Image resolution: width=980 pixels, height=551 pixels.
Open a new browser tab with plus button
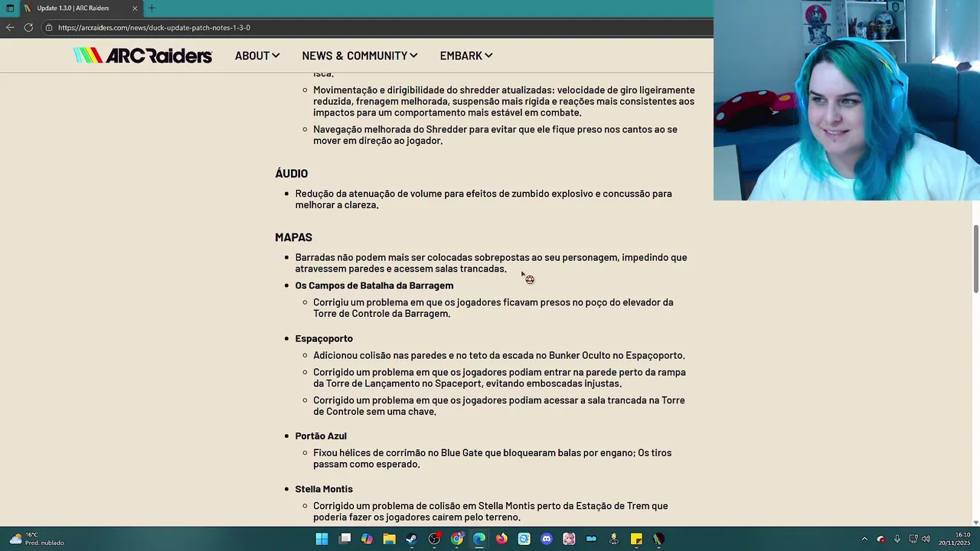(152, 8)
